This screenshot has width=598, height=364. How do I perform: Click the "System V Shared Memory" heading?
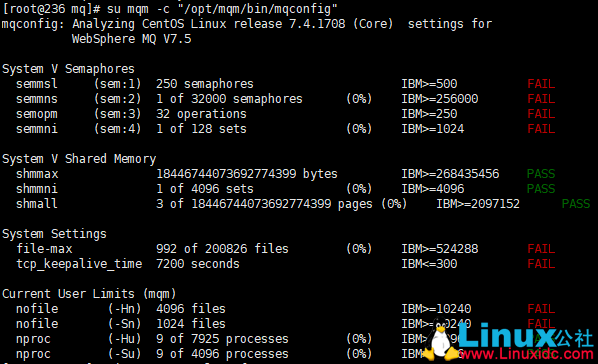click(79, 159)
